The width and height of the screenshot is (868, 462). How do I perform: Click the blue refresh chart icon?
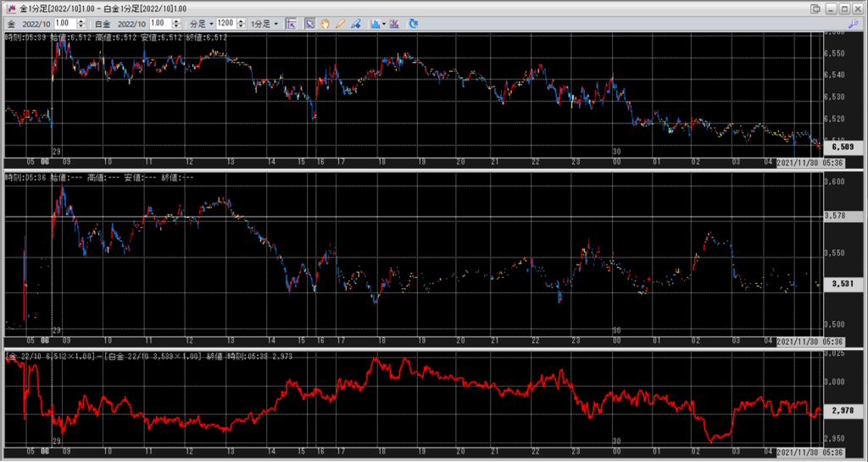[414, 24]
